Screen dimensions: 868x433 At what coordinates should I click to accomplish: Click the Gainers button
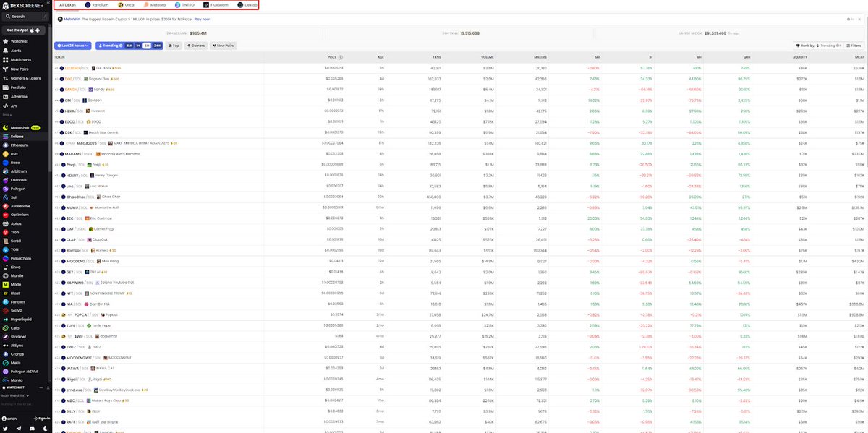click(197, 46)
